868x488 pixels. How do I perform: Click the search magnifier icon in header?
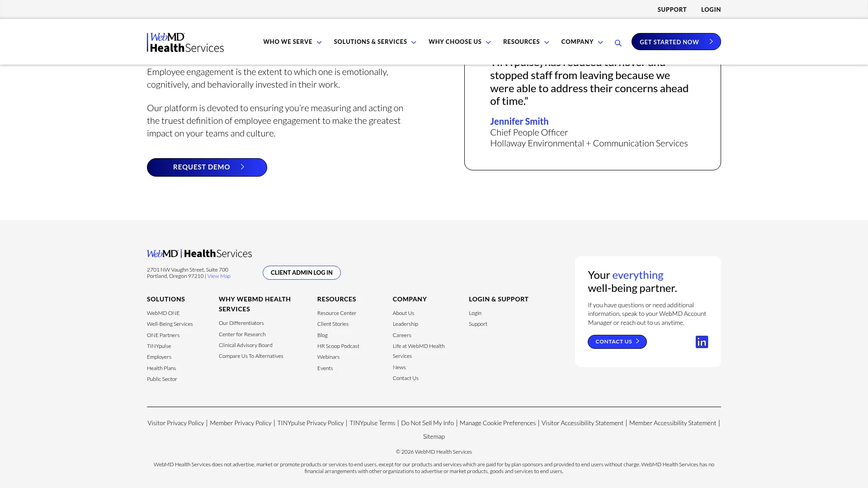pos(618,43)
